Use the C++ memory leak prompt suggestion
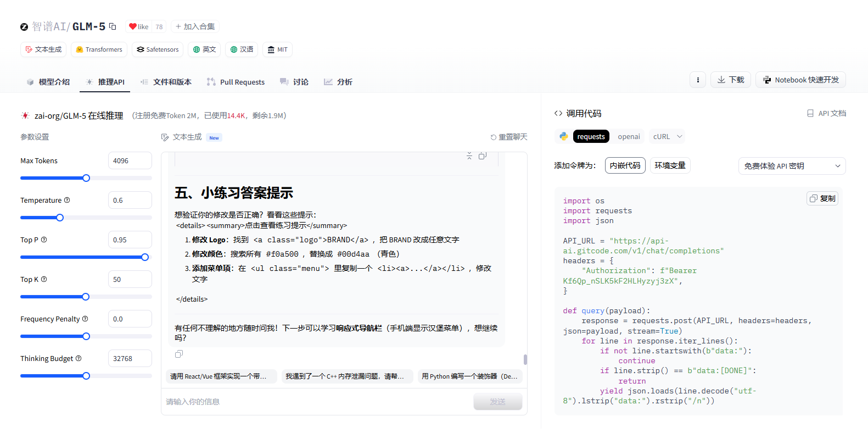 [x=347, y=376]
